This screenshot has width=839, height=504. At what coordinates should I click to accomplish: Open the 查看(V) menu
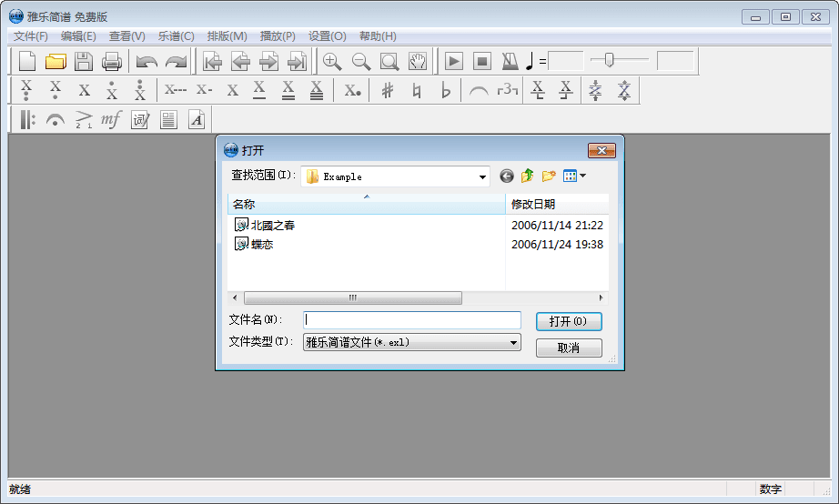click(126, 36)
